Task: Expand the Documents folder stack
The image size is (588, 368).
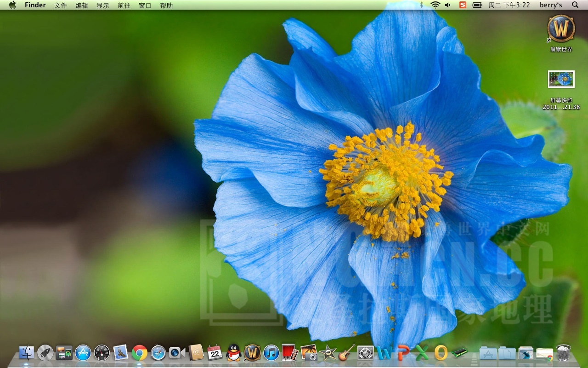Action: (x=507, y=353)
